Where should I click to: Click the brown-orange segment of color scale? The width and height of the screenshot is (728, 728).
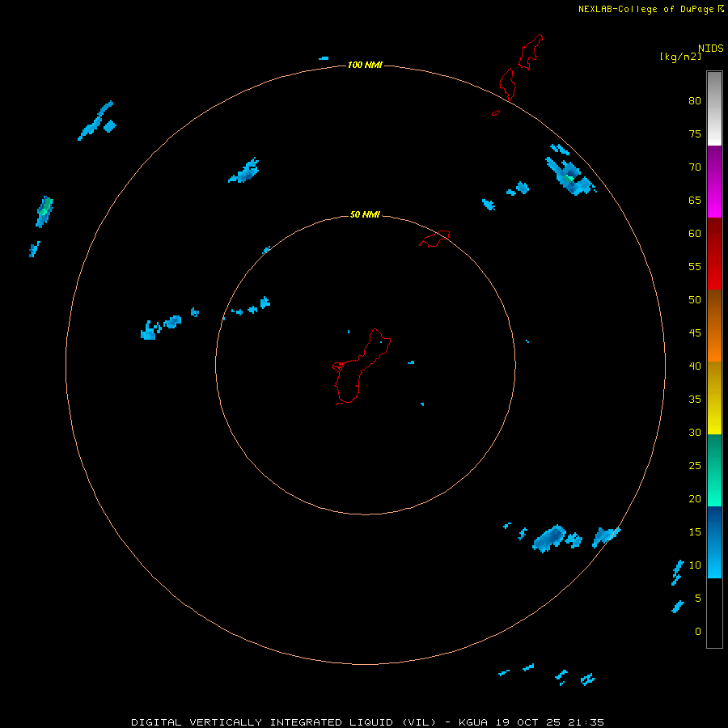point(714,325)
